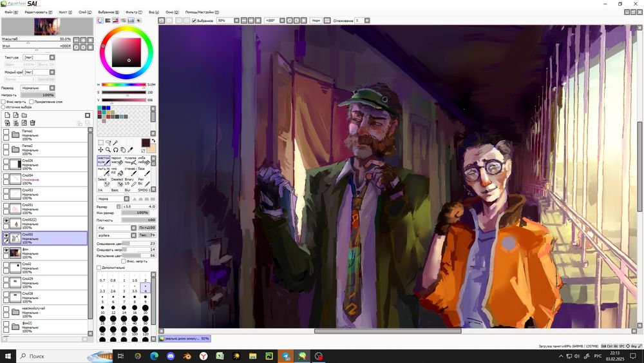This screenshot has height=363, width=644.
Task: Enable Фикс непр-ть checkbox above layers
Action: point(3,101)
